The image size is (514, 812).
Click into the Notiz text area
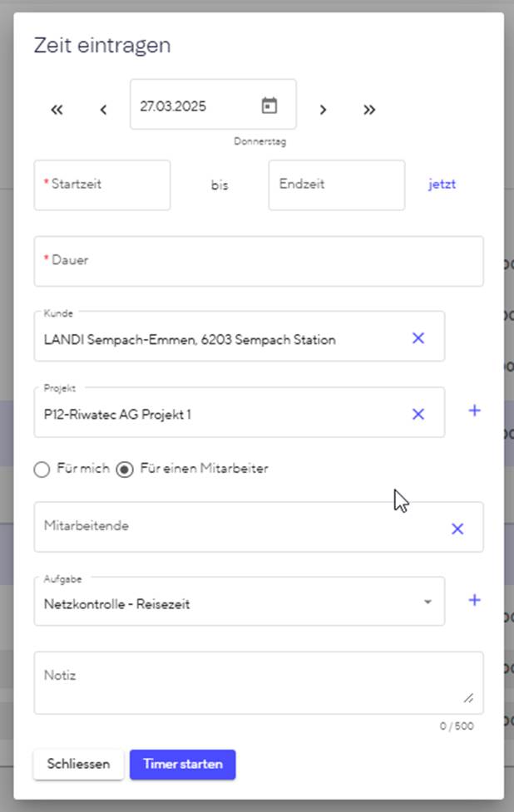(250, 683)
